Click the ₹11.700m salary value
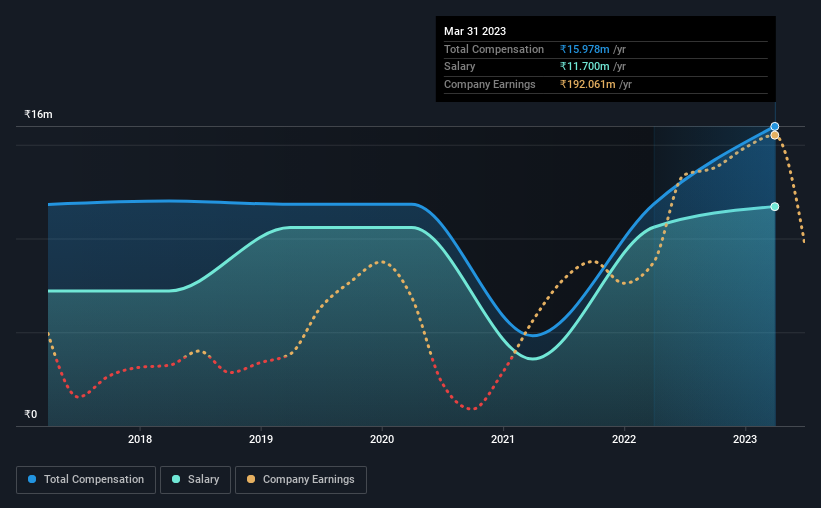 (584, 67)
